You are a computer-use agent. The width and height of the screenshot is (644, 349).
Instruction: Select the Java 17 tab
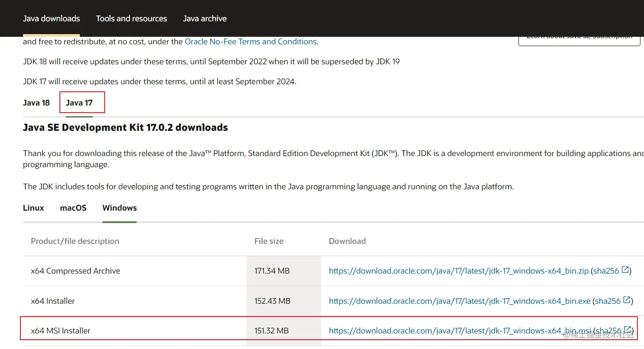[79, 103]
